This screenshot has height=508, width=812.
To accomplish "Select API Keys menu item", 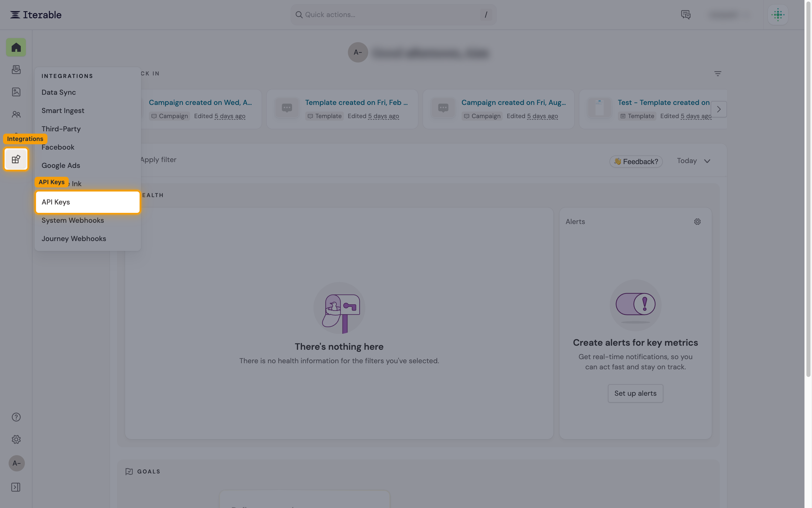I will [88, 202].
